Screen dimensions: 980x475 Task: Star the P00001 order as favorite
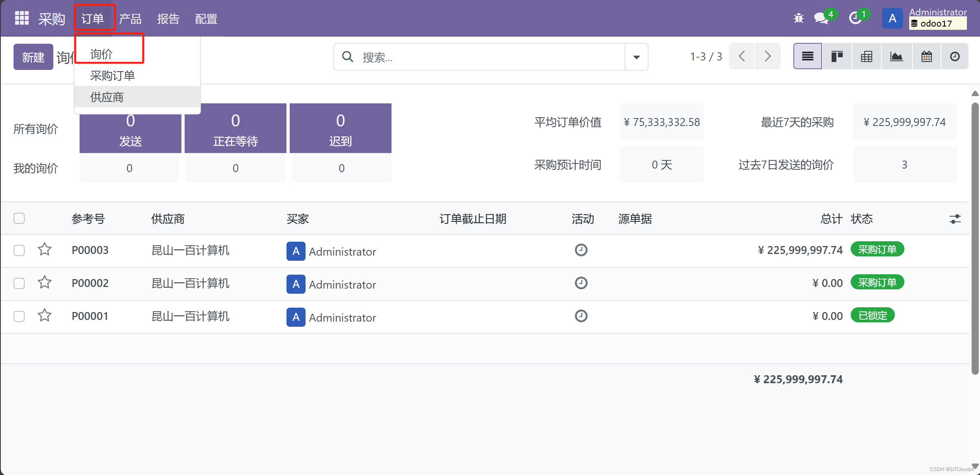click(44, 315)
